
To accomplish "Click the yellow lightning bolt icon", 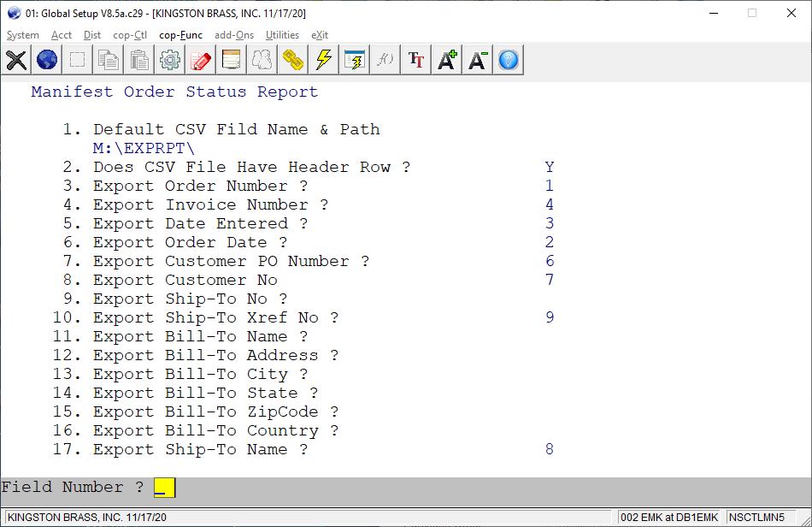I will click(x=324, y=60).
